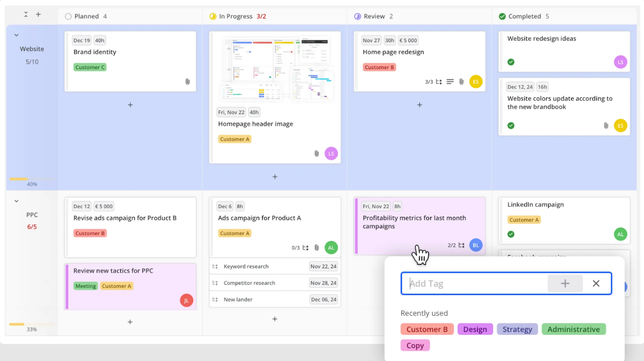The width and height of the screenshot is (644, 361).
Task: Open description icon on Home page redesign card
Action: (x=450, y=82)
